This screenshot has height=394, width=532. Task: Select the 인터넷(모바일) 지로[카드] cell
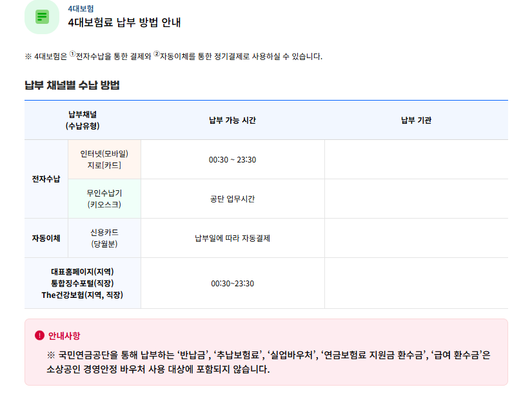click(104, 159)
